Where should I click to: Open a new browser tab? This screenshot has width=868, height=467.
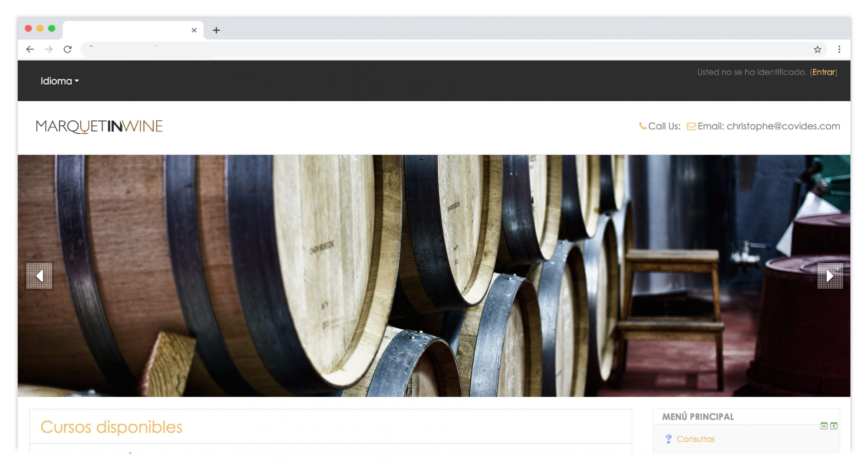tap(216, 30)
